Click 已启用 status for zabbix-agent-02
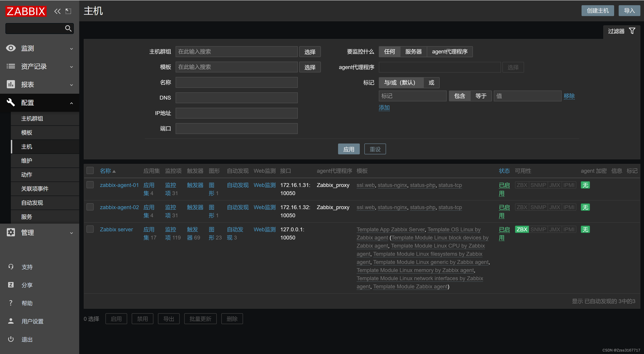This screenshot has width=644, height=354. pyautogui.click(x=504, y=211)
